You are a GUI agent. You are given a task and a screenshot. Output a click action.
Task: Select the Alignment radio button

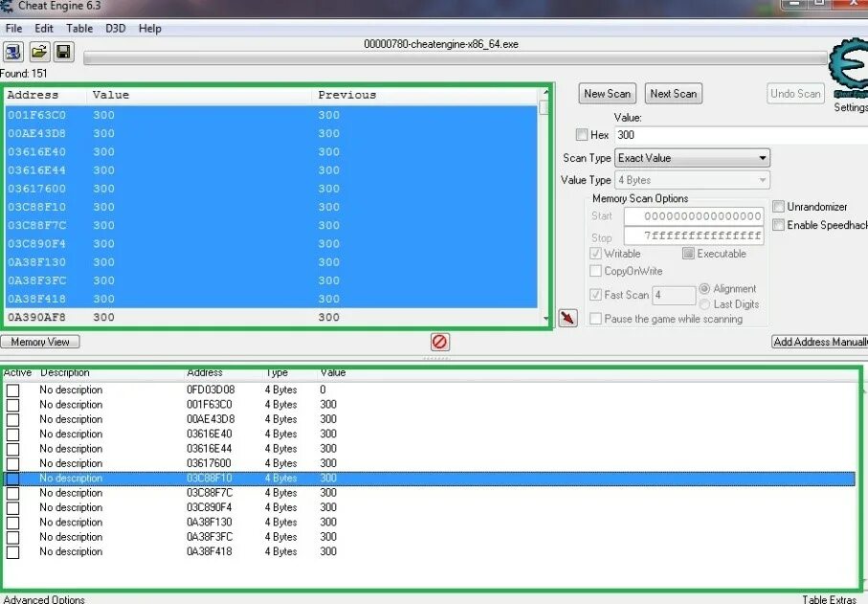coord(704,288)
